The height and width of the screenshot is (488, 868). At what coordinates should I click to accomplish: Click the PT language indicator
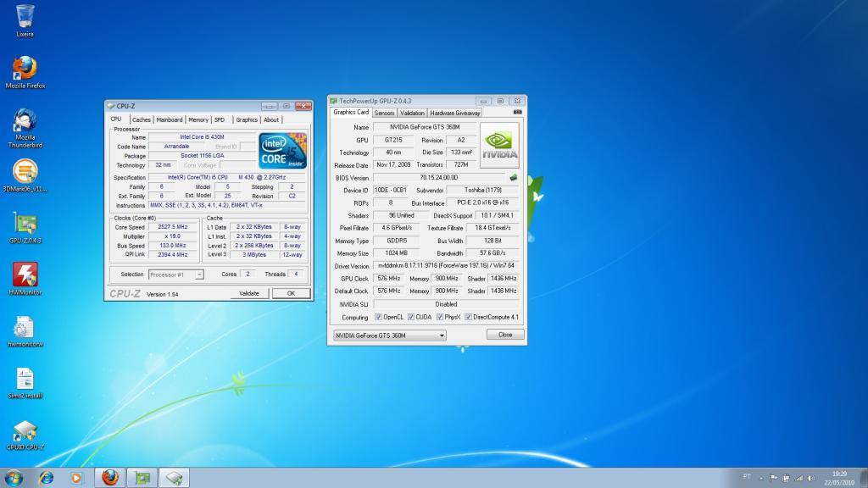click(747, 476)
